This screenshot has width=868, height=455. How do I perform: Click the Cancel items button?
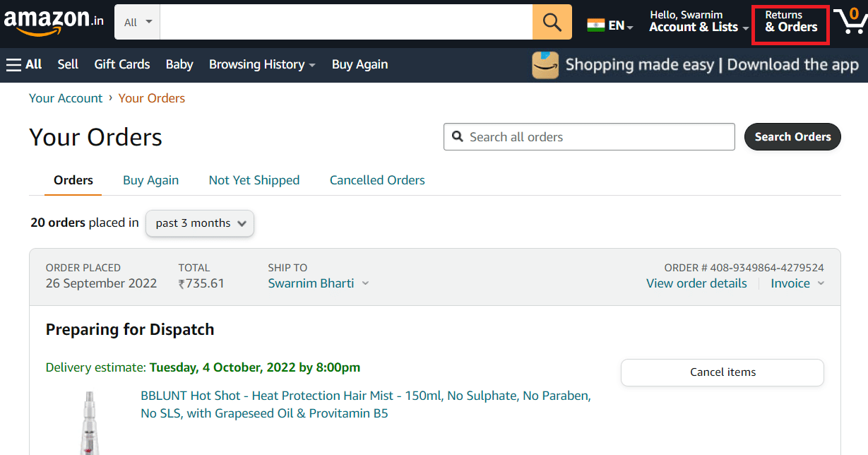point(722,372)
